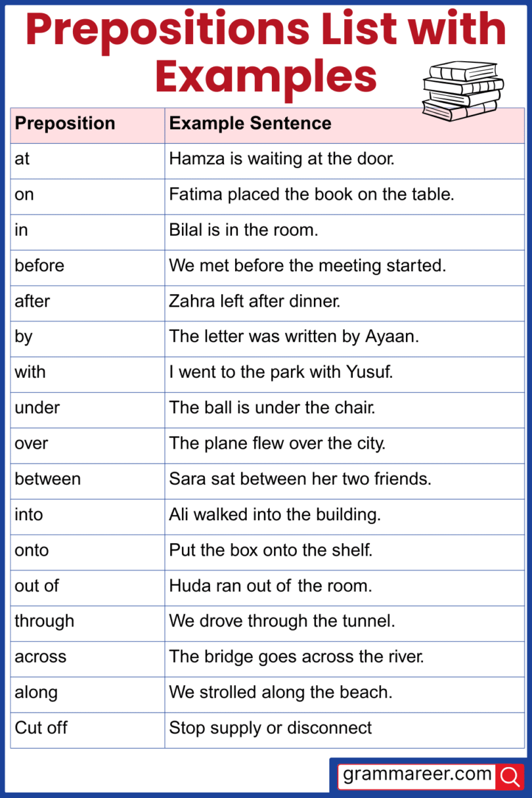Image resolution: width=532 pixels, height=798 pixels.
Task: Click the red search magnifier icon
Action: [510, 776]
